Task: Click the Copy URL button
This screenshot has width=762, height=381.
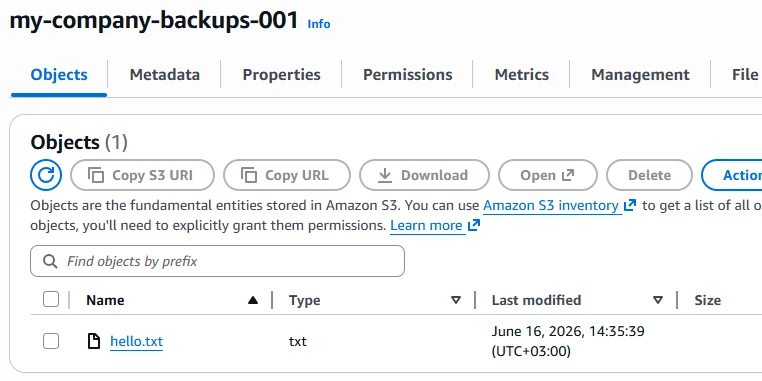Action: tap(287, 175)
